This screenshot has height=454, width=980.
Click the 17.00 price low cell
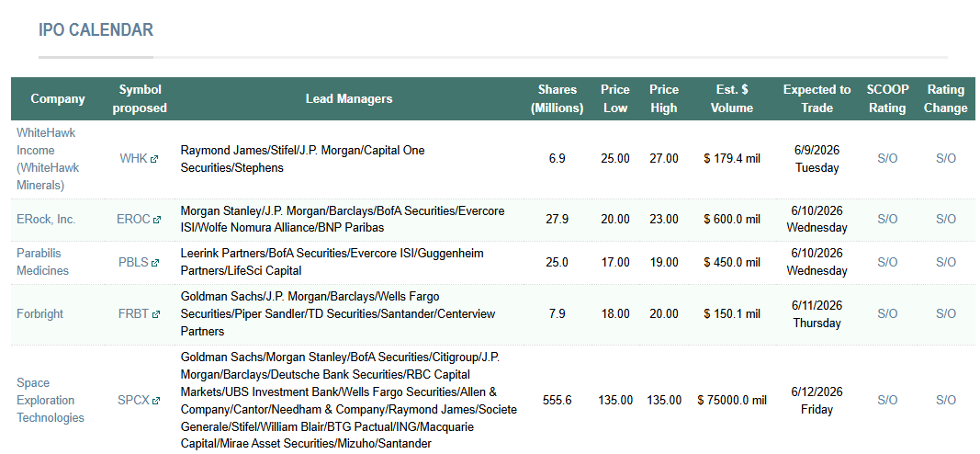click(x=615, y=262)
